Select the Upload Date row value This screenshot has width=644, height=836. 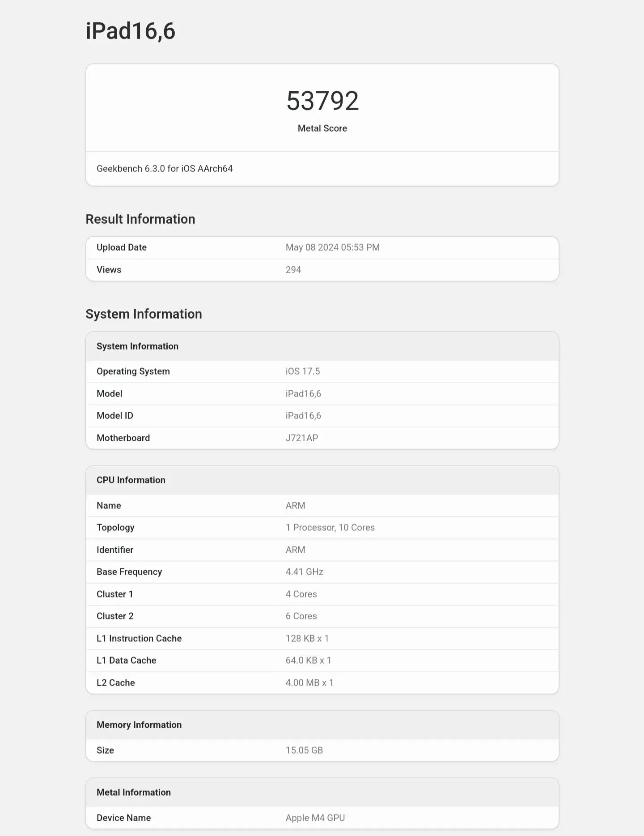click(x=333, y=247)
